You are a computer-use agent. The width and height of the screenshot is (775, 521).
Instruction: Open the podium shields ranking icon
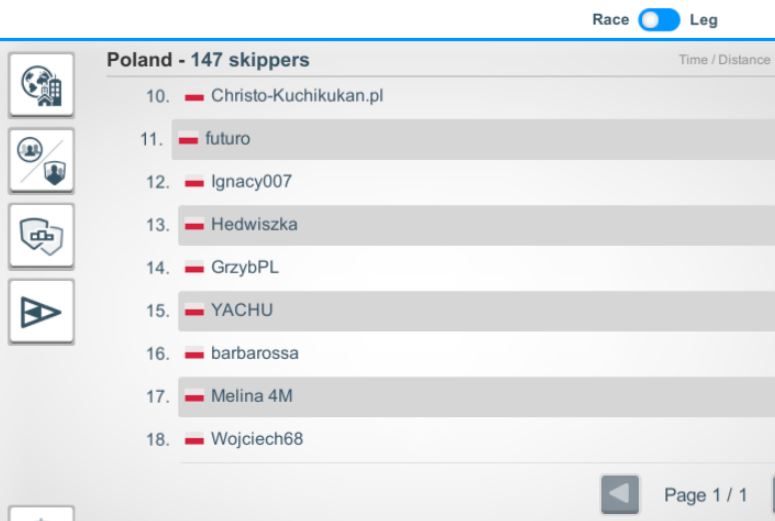tap(42, 236)
